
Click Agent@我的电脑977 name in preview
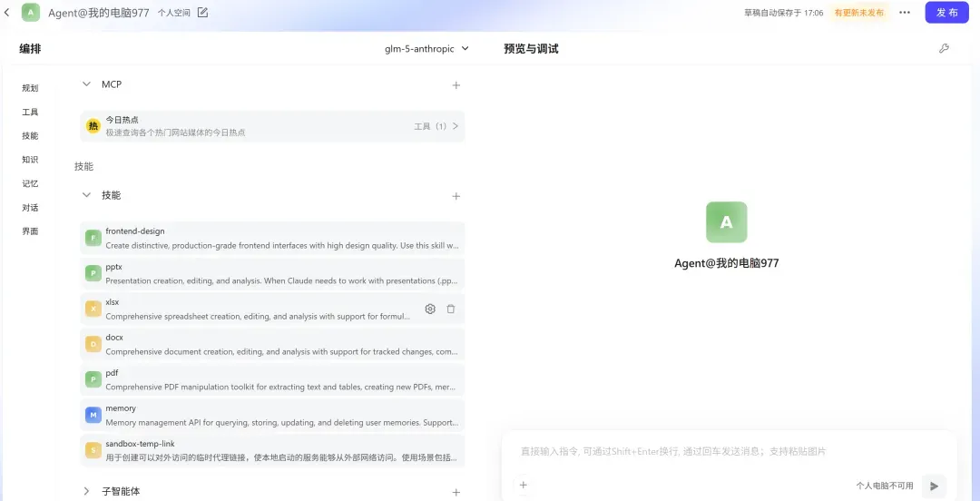[x=726, y=263]
